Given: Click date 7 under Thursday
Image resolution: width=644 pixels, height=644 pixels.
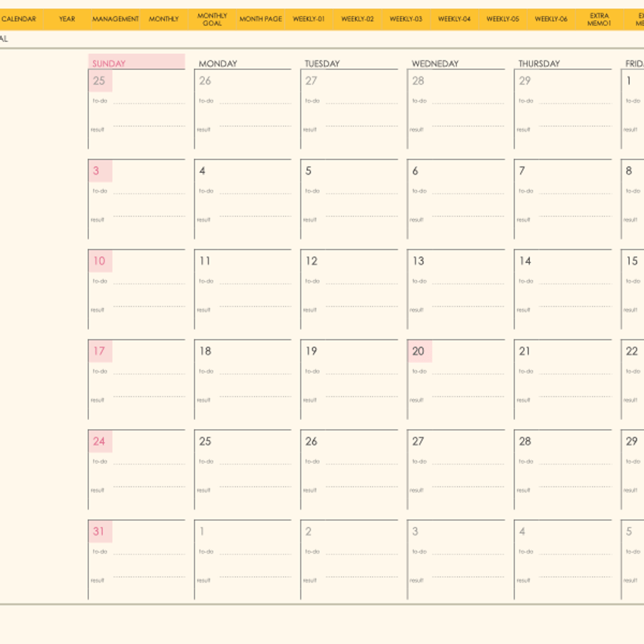Looking at the screenshot, I should pos(522,171).
